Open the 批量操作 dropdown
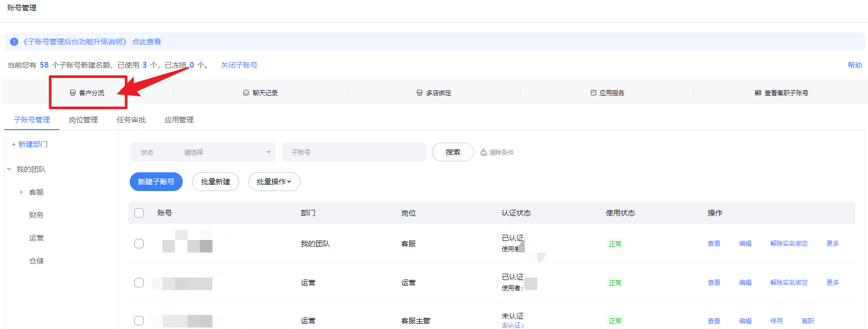868x329 pixels. [274, 182]
